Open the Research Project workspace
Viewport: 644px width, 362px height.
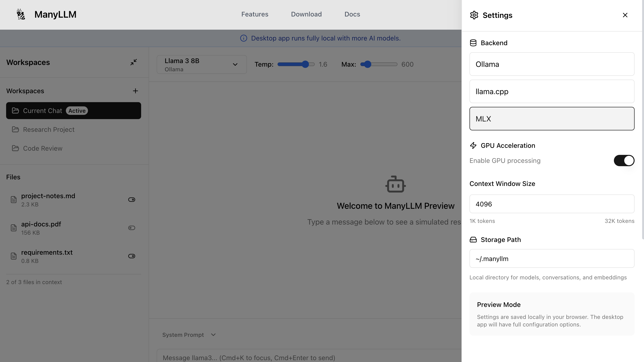point(48,129)
